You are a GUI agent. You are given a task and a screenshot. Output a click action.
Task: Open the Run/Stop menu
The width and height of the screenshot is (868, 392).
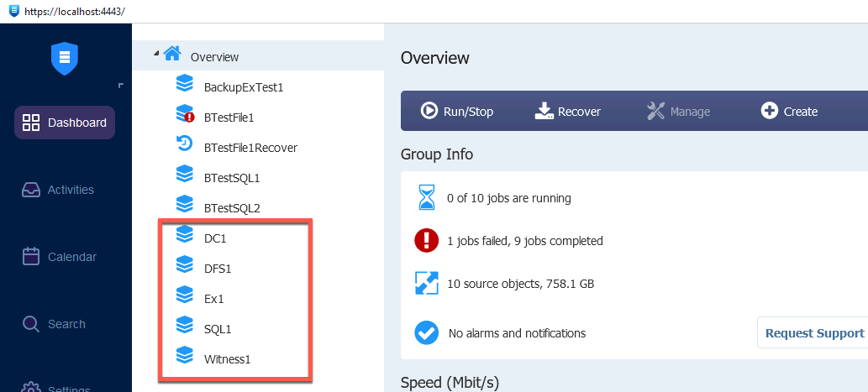point(457,111)
